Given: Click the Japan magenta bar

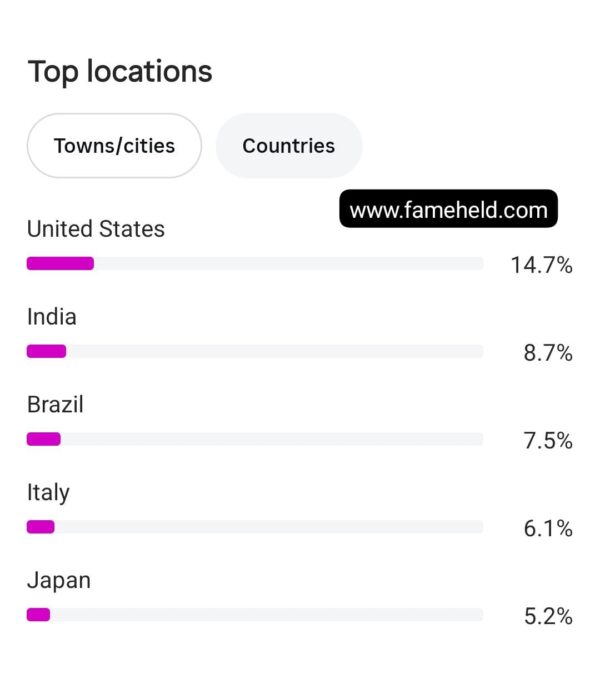Looking at the screenshot, I should pyautogui.click(x=38, y=614).
